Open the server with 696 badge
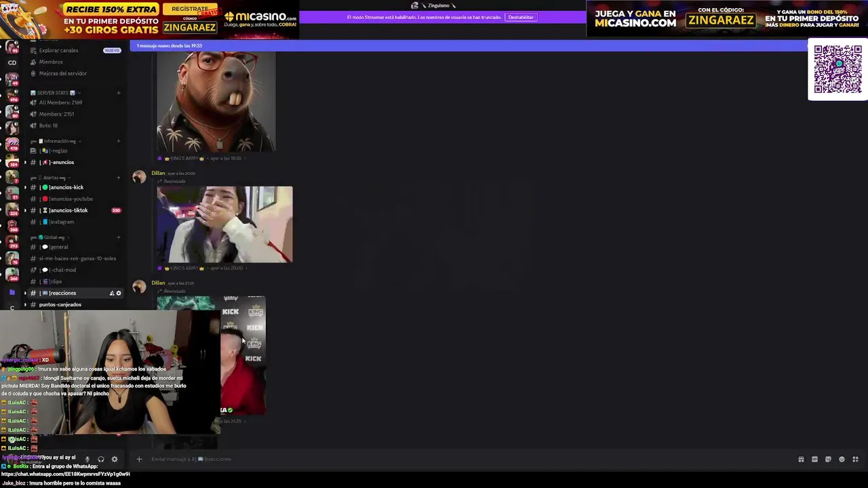Image resolution: width=868 pixels, height=488 pixels. coord(12,94)
